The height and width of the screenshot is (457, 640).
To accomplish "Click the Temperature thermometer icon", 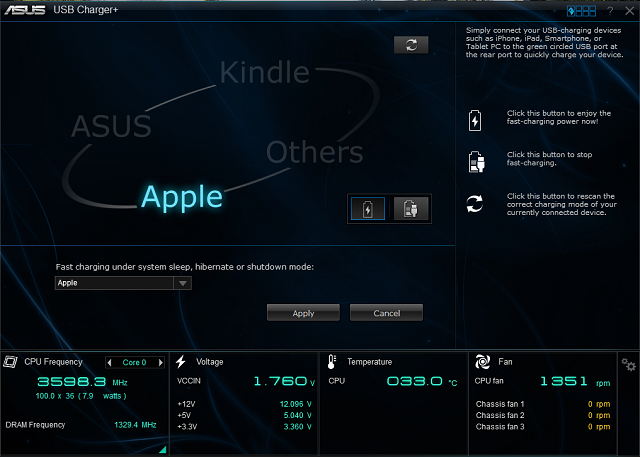I will click(332, 362).
